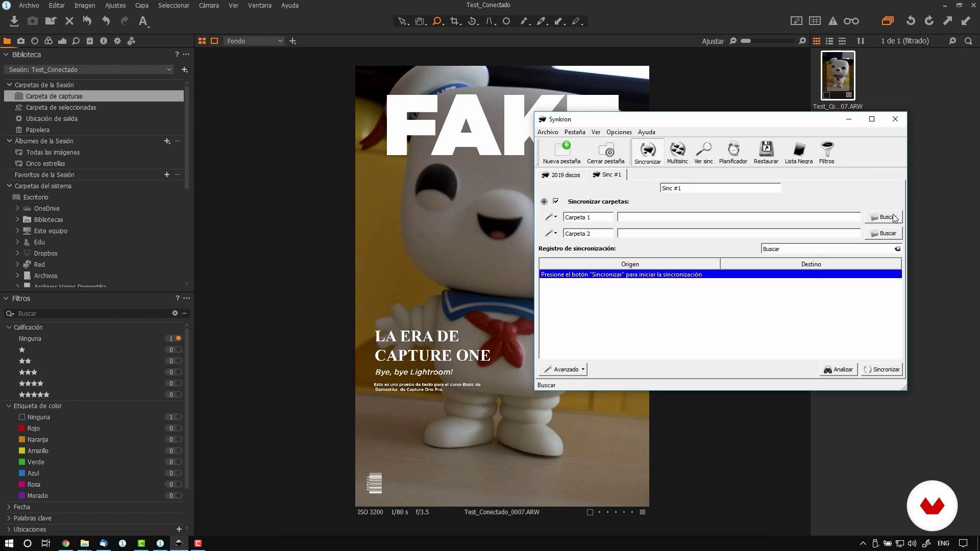Toggle the Ninguna rating filter dot
The height and width of the screenshot is (551, 980).
point(178,338)
